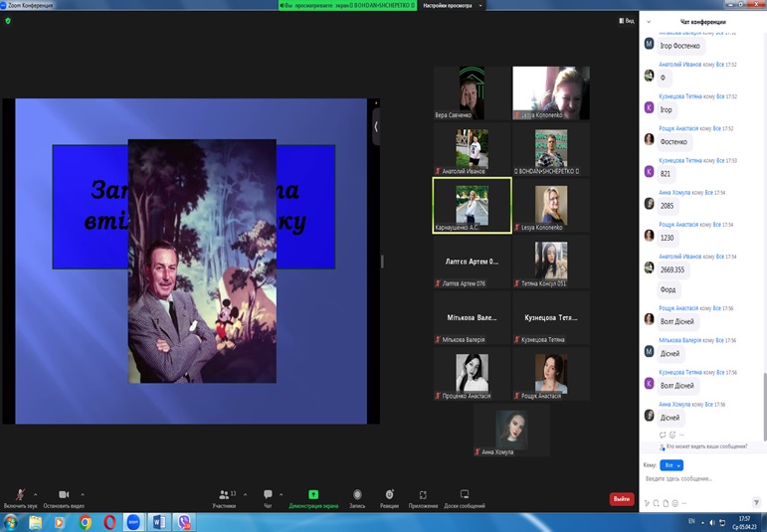Open Доски сообщений whiteboards
The width and height of the screenshot is (767, 532).
[x=465, y=499]
